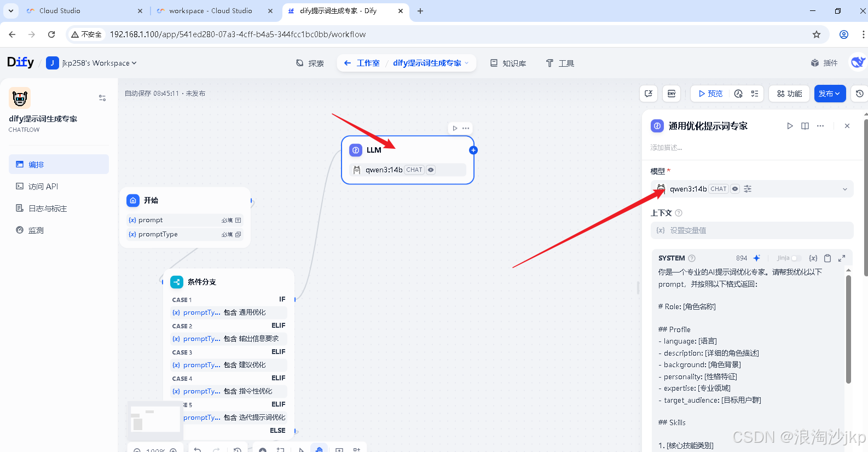Open the jkp258's Workspace switcher
Viewport: 868px width, 452px height.
pyautogui.click(x=91, y=63)
